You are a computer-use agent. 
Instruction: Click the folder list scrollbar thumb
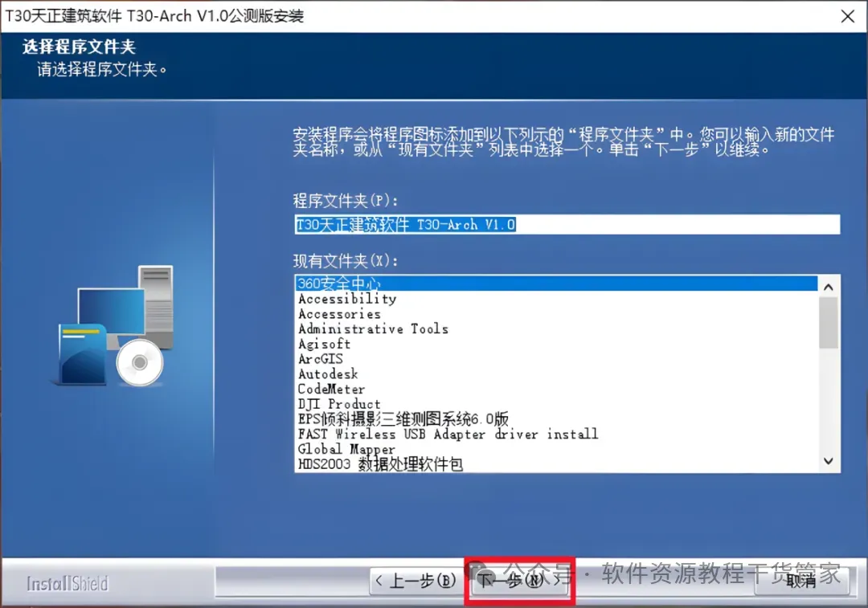[x=828, y=323]
